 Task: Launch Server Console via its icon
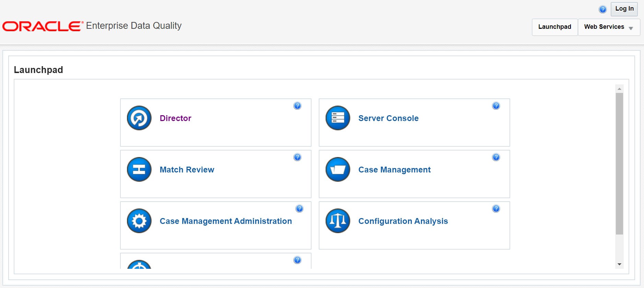click(338, 118)
